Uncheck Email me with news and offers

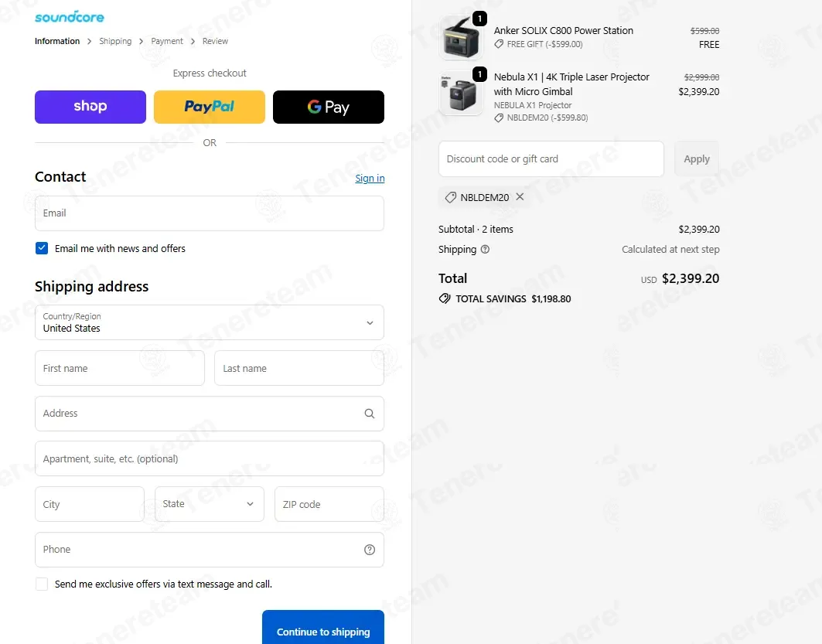42,248
